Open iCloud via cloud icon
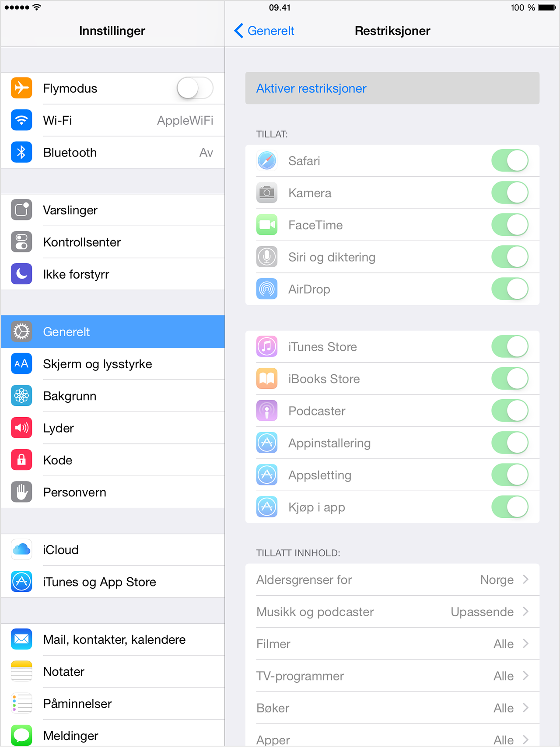The width and height of the screenshot is (560, 747). click(x=21, y=550)
